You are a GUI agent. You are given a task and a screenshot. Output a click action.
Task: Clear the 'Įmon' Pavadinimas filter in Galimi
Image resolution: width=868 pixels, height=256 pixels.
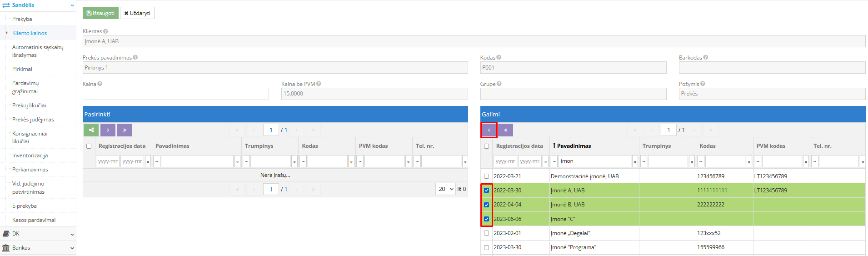(x=635, y=162)
